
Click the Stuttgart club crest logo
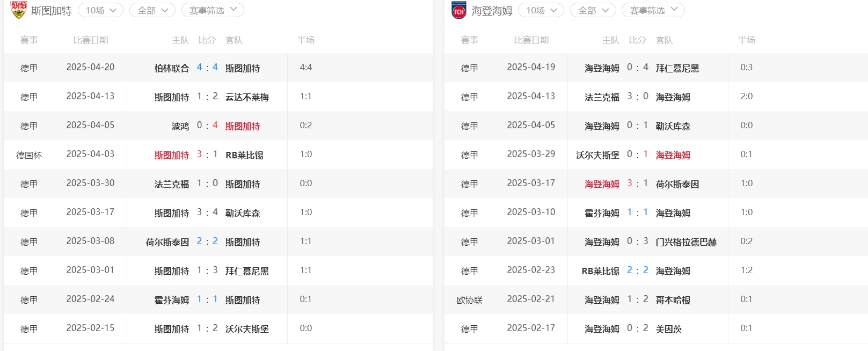[19, 10]
